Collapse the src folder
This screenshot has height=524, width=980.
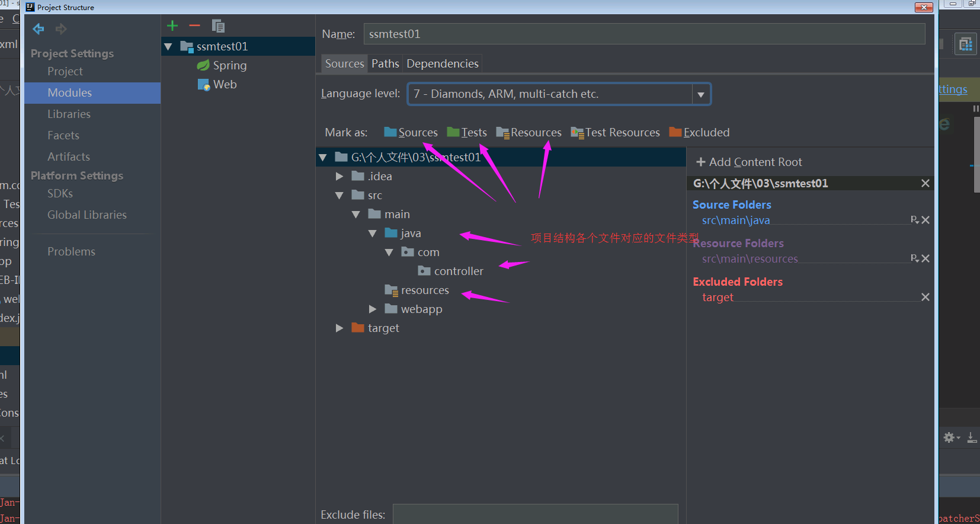340,195
